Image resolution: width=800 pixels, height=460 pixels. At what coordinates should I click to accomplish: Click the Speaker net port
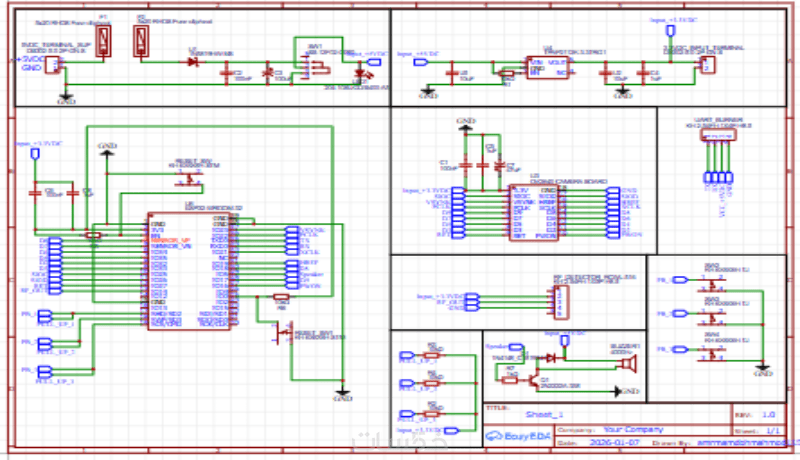pos(516,347)
